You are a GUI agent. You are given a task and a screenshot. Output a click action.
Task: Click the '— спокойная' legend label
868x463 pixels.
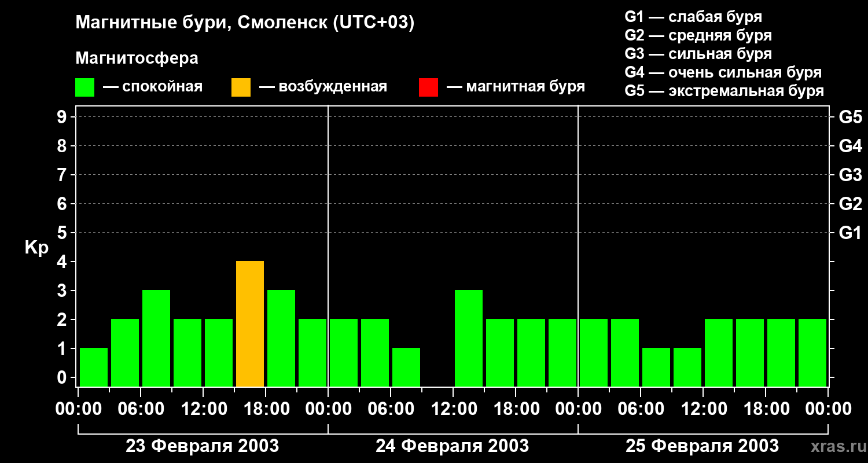[153, 87]
